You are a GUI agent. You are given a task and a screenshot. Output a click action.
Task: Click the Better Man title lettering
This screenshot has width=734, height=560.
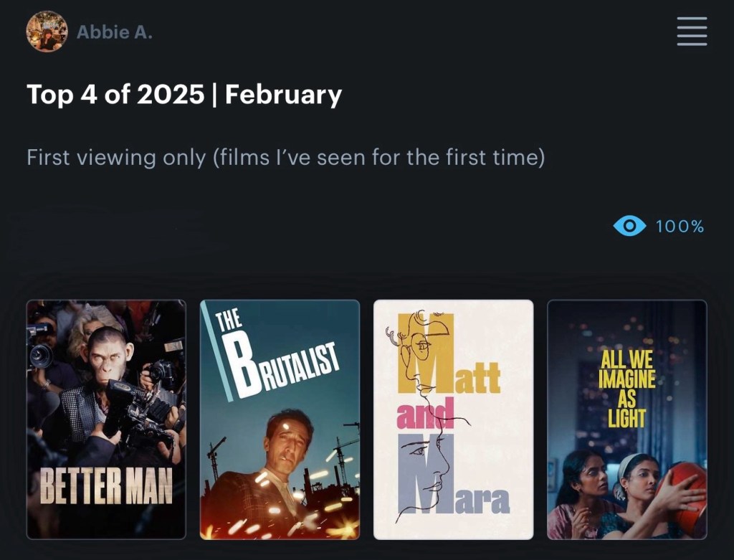pyautogui.click(x=106, y=486)
